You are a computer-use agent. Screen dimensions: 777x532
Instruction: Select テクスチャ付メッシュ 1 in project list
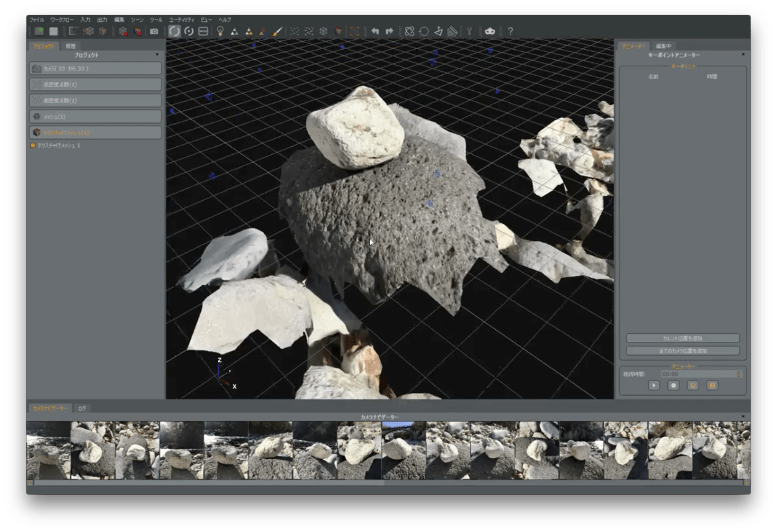(x=59, y=146)
